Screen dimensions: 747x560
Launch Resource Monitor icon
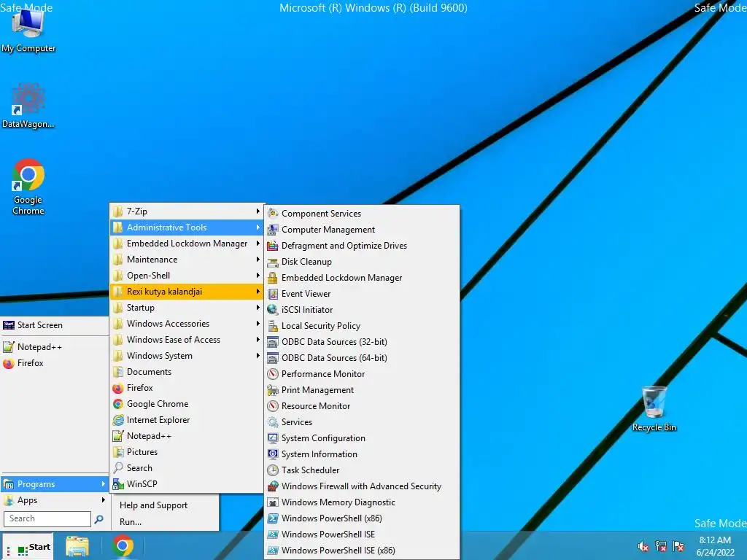coord(273,405)
